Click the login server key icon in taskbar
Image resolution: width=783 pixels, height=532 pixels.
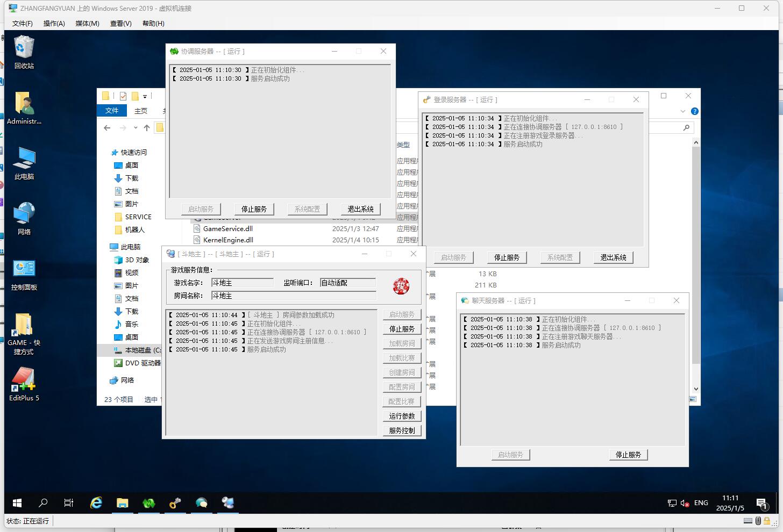coord(175,503)
